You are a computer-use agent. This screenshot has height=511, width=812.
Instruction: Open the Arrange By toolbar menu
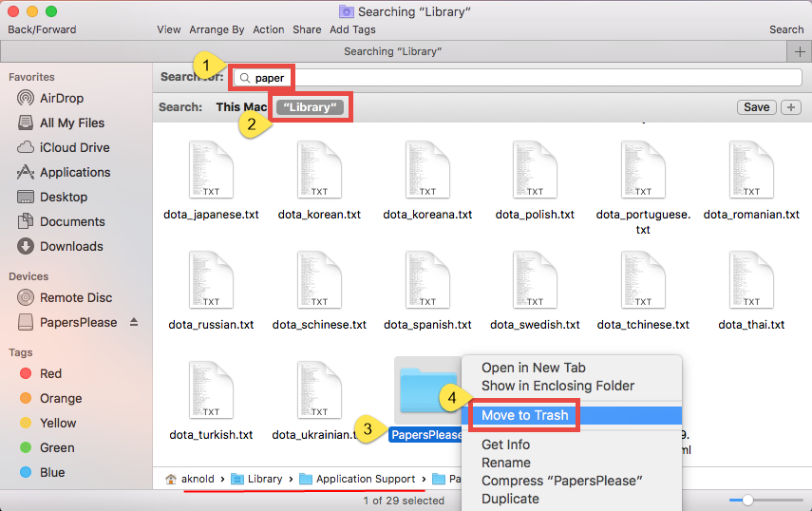tap(217, 29)
